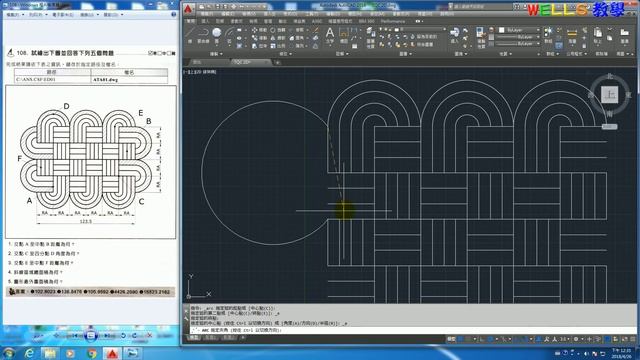Toggle object snap tracking in status bar
This screenshot has width=640, height=360.
(517, 339)
